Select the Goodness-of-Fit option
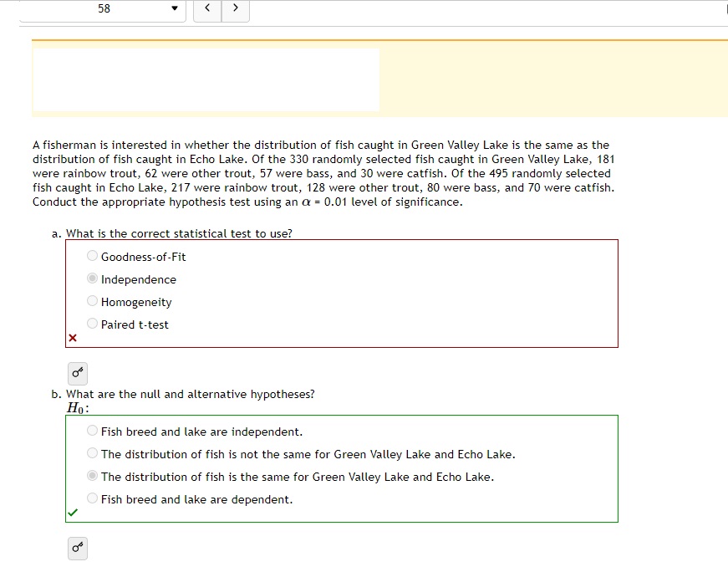The height and width of the screenshot is (572, 728). pyautogui.click(x=91, y=255)
